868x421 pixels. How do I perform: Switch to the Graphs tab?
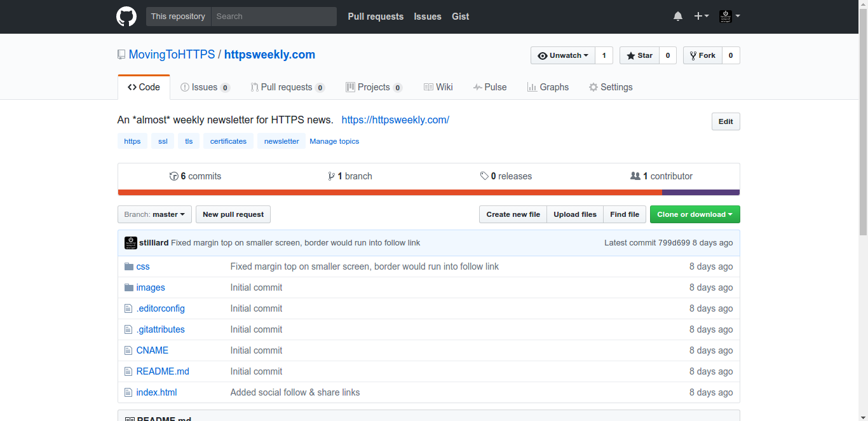(548, 87)
